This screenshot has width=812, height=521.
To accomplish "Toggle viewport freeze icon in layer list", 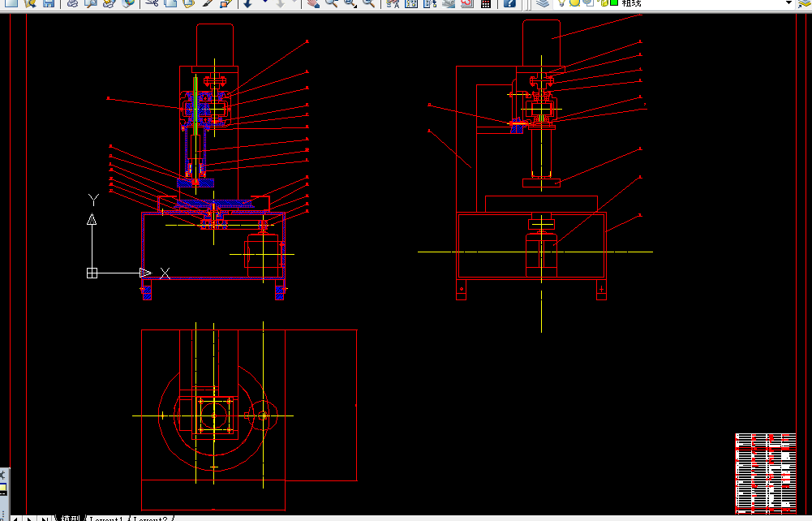I will tap(589, 2).
